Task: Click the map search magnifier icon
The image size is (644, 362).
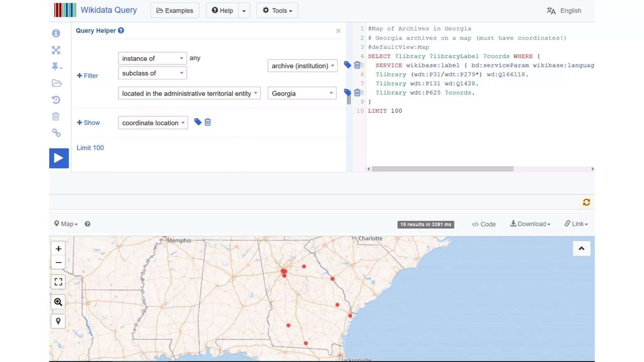Action: [58, 302]
